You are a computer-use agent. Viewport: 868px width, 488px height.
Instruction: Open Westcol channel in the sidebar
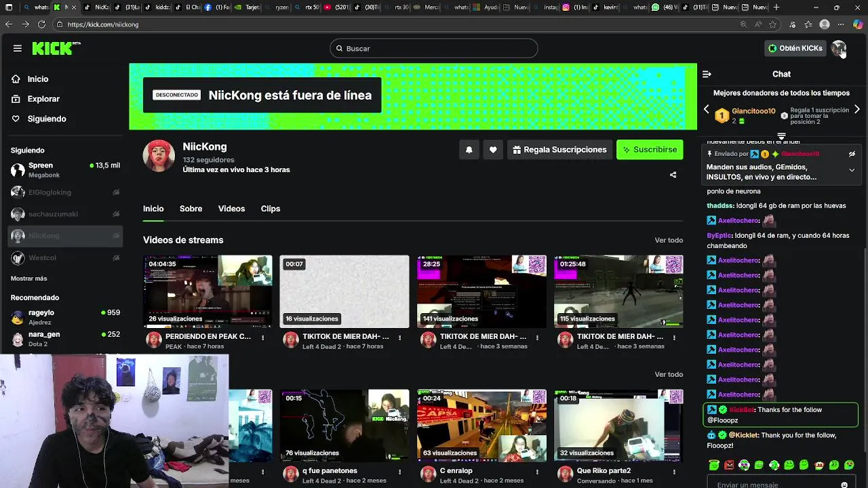click(x=65, y=258)
